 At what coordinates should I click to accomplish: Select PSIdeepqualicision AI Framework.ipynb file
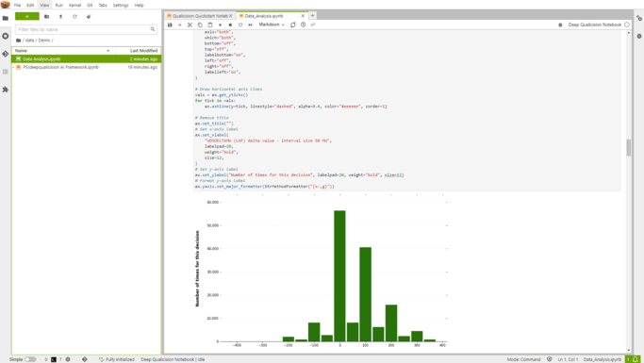86,67
